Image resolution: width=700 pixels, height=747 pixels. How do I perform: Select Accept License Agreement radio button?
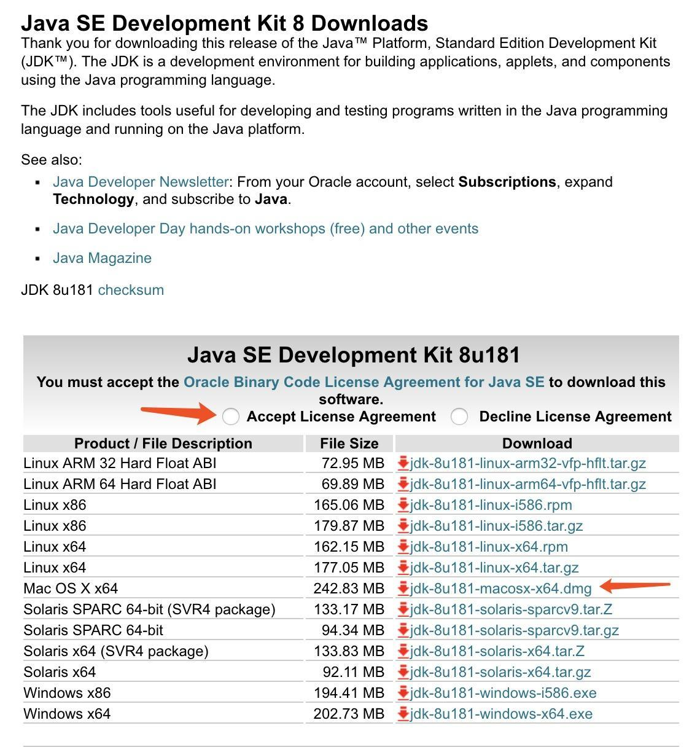point(231,417)
